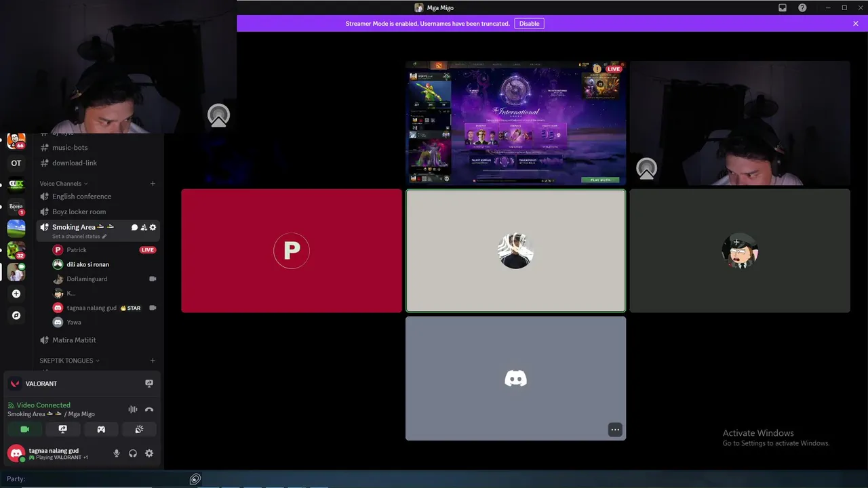Open Windows XP wallpaper server icon
Screen dimensions: 868x488
(16, 228)
